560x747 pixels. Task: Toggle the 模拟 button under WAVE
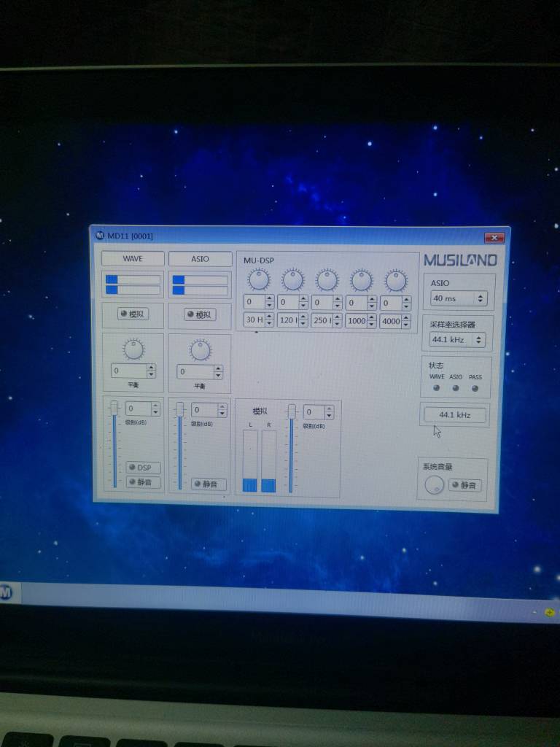[133, 314]
